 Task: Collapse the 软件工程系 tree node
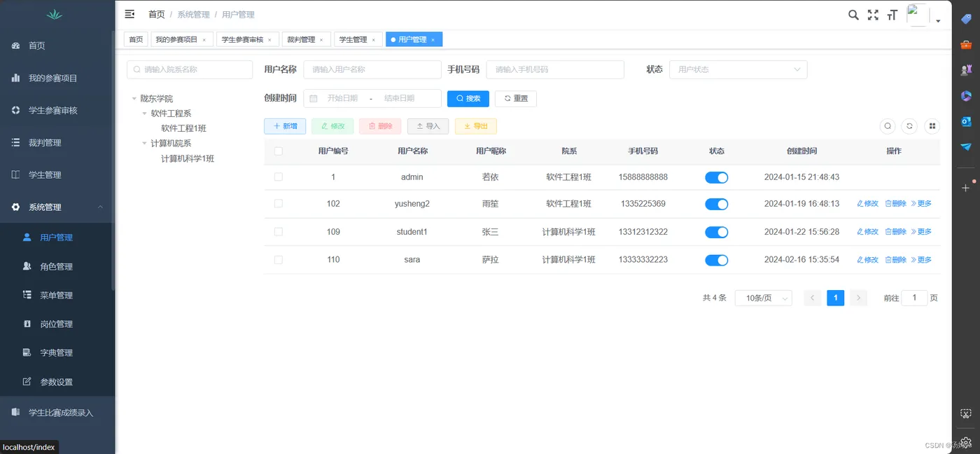click(145, 113)
